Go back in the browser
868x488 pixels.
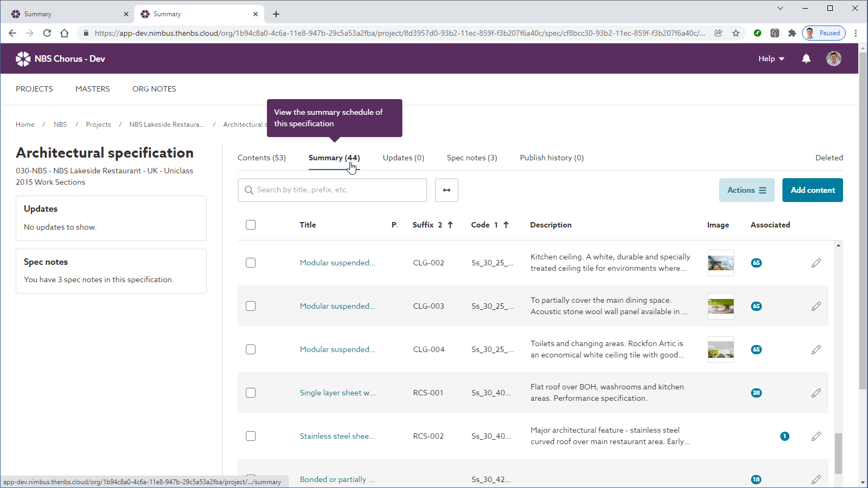[12, 33]
